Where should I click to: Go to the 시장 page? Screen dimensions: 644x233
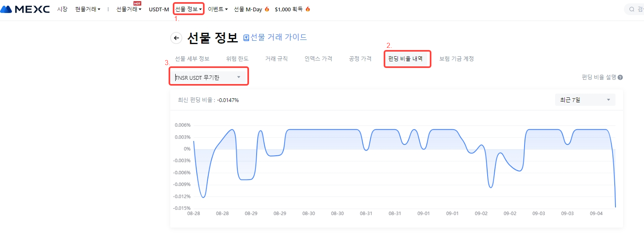(62, 9)
